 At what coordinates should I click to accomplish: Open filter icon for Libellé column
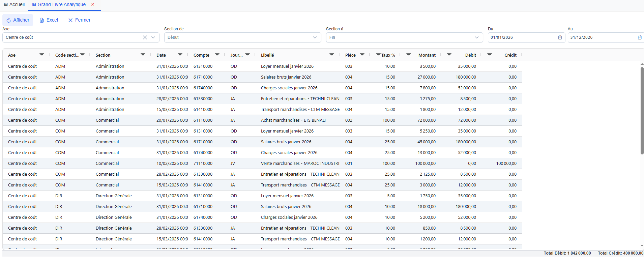click(x=332, y=55)
